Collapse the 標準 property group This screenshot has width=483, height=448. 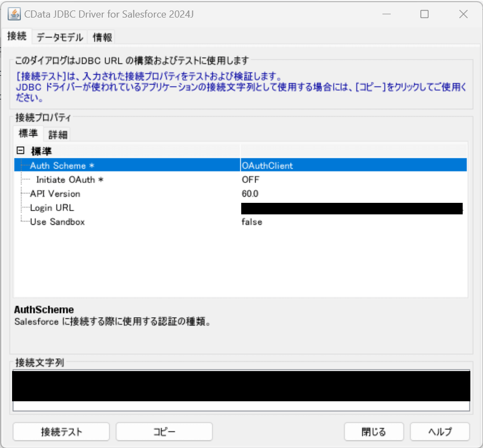pos(20,151)
